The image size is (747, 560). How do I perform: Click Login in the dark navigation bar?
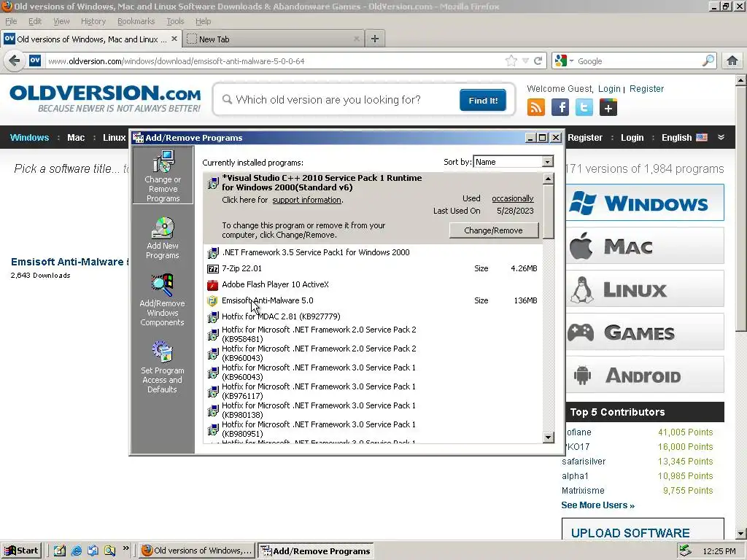click(632, 138)
